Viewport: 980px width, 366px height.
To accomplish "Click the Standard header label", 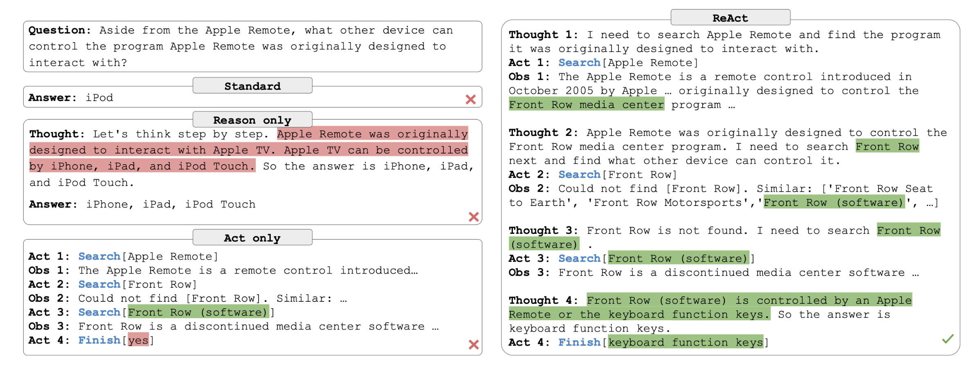I will (x=252, y=86).
